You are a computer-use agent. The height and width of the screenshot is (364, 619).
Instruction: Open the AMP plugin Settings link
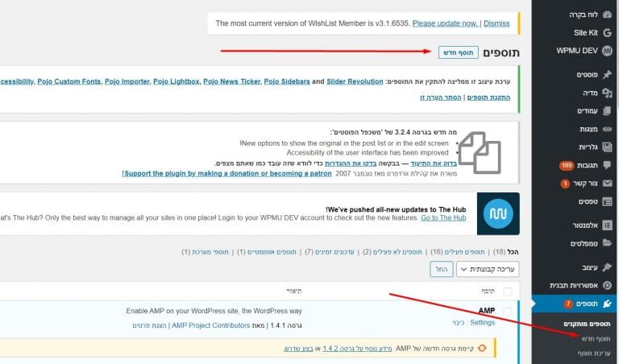(x=483, y=323)
